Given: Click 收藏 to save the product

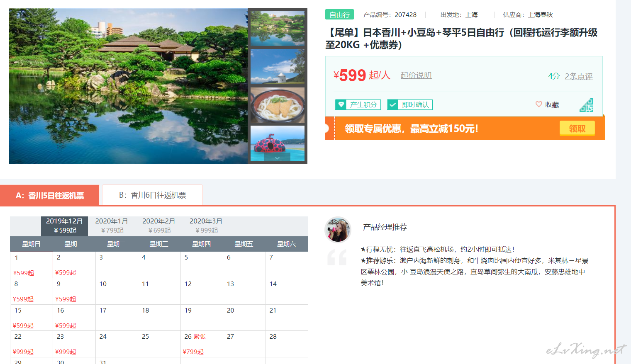Looking at the screenshot, I should (x=552, y=105).
